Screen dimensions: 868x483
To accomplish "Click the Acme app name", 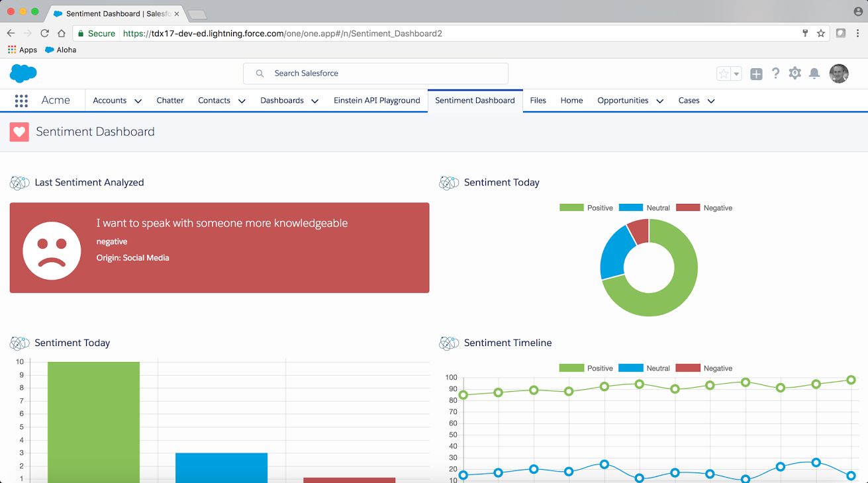I will pos(56,101).
